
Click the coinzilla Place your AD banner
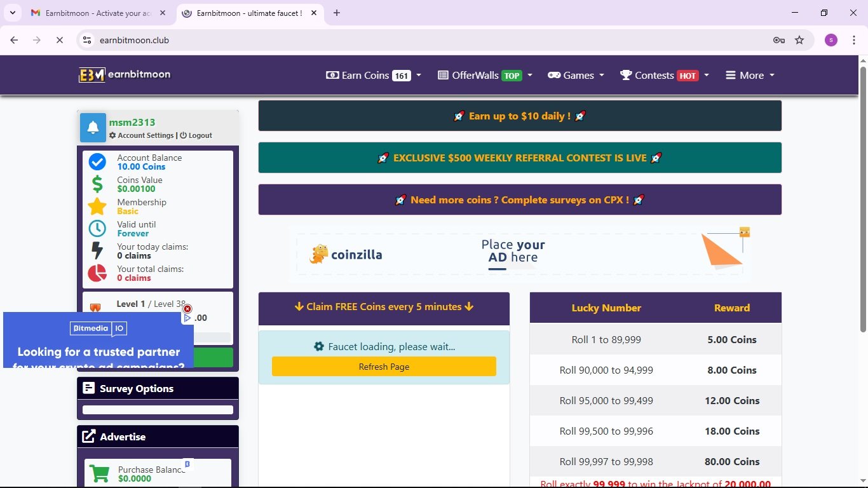pyautogui.click(x=520, y=254)
